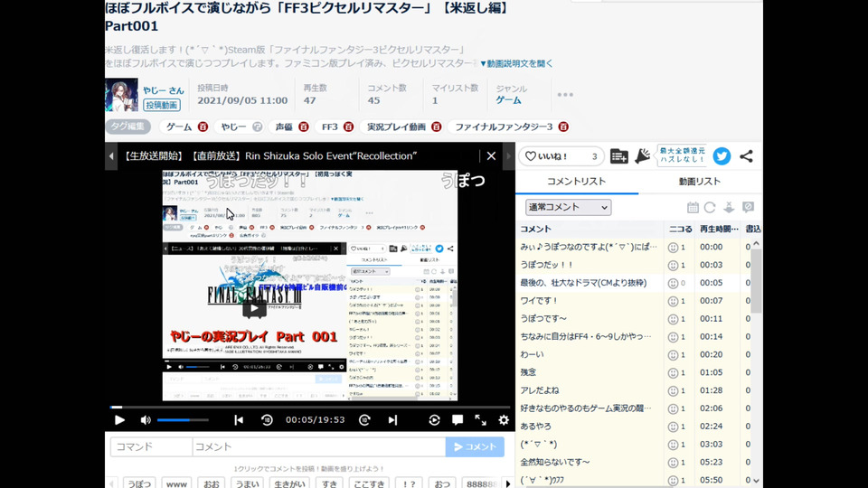Click the タグ編集 button
Screen dimensions: 868x488
click(x=127, y=127)
